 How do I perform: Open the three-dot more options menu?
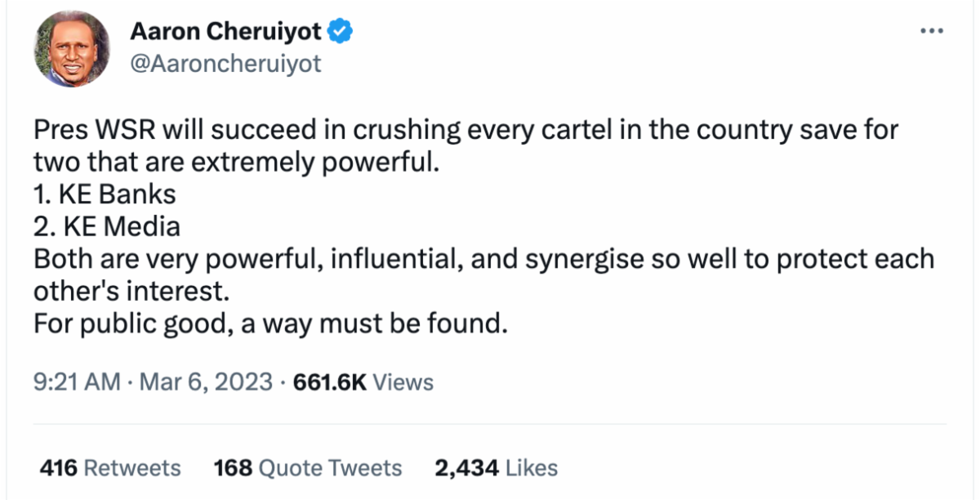pyautogui.click(x=931, y=31)
